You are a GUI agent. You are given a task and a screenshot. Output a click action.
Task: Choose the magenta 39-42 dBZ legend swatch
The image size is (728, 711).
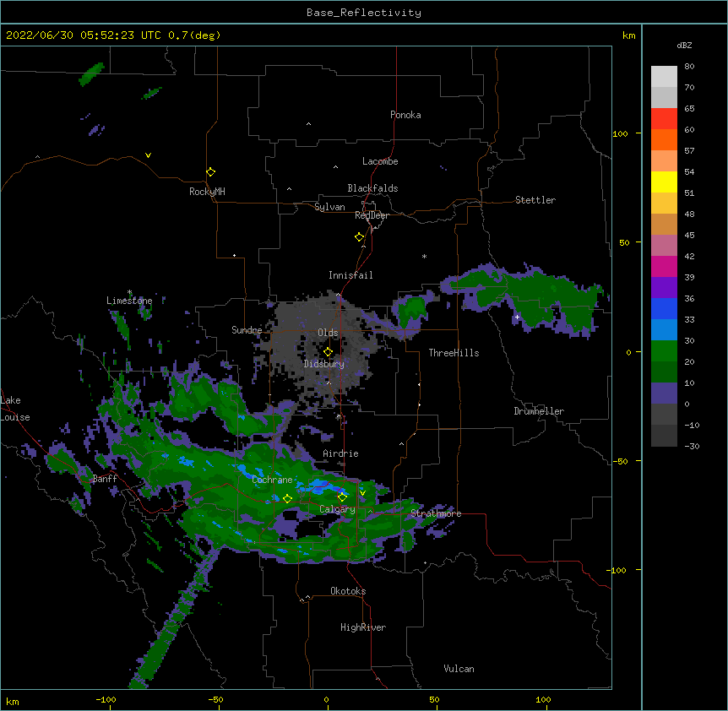point(664,266)
